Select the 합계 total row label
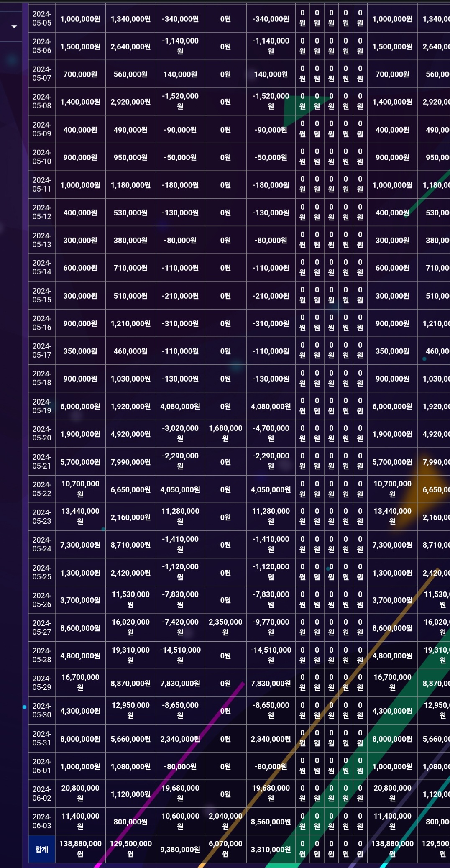 42,849
